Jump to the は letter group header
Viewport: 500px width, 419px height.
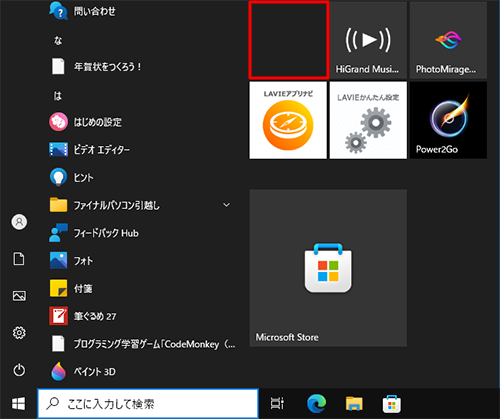(x=58, y=96)
